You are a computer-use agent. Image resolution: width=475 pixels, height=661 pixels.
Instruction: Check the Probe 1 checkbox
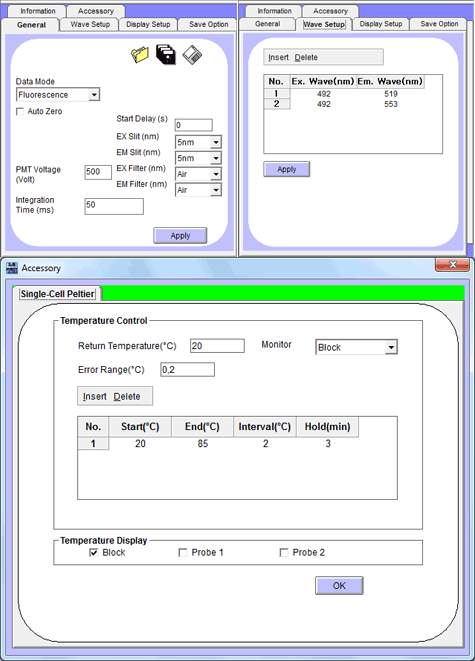pos(183,552)
